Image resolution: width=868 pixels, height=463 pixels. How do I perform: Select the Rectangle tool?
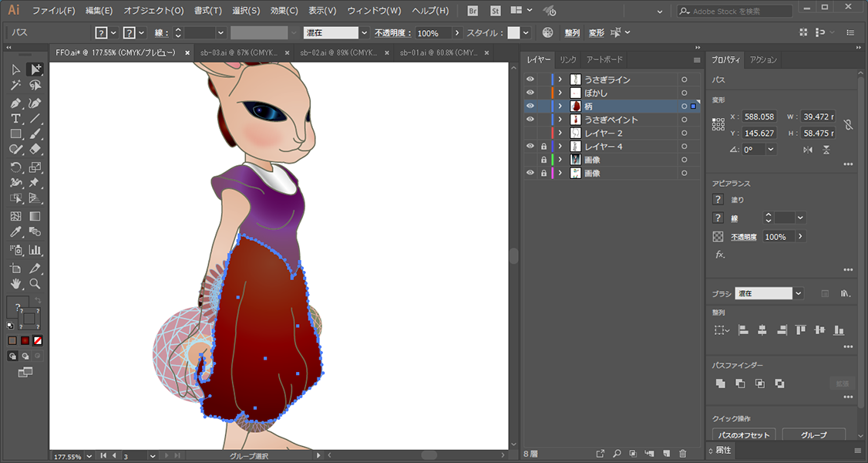click(15, 134)
